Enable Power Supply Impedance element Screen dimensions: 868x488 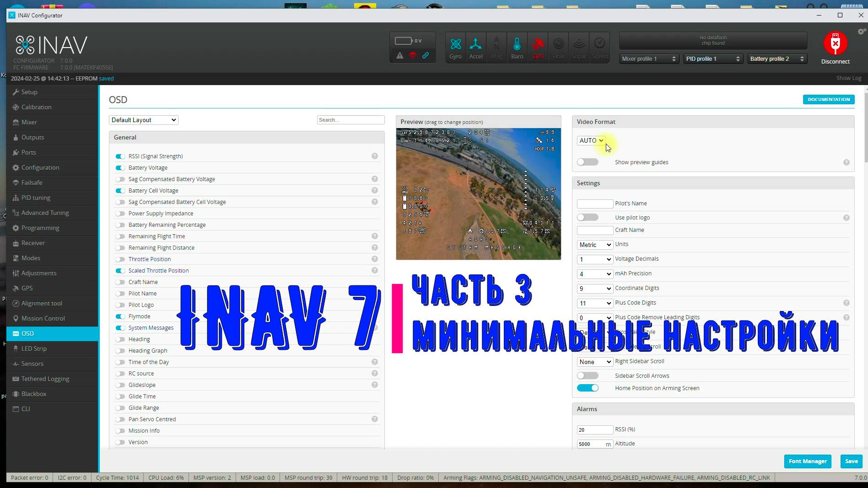click(x=120, y=214)
